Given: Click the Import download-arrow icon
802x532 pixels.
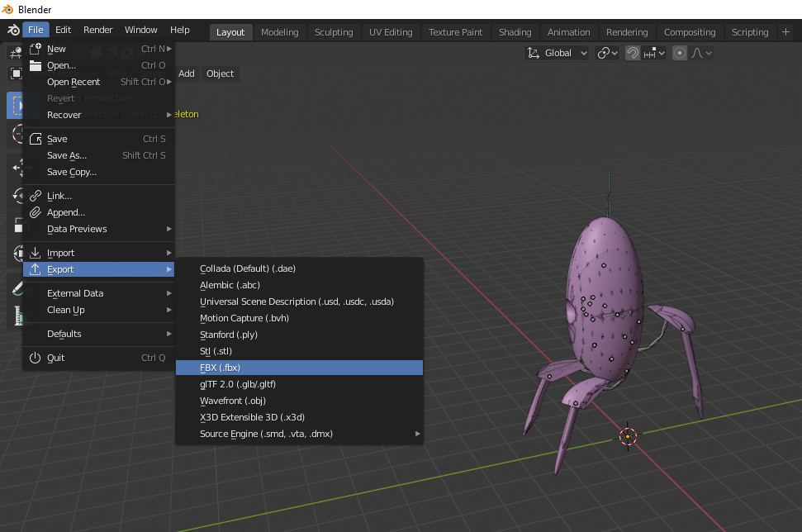Looking at the screenshot, I should point(36,253).
